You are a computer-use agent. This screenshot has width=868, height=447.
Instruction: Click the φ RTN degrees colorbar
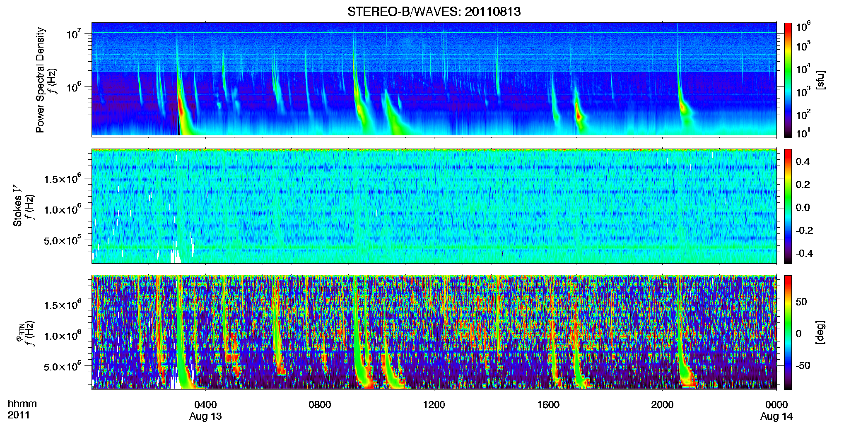[788, 332]
